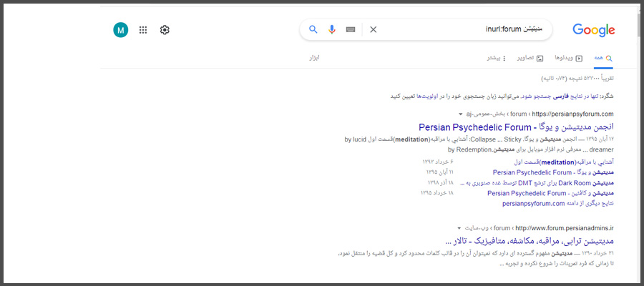Viewport: 644px width, 286px height.
Task: Click the Google logo
Action: coord(593,30)
